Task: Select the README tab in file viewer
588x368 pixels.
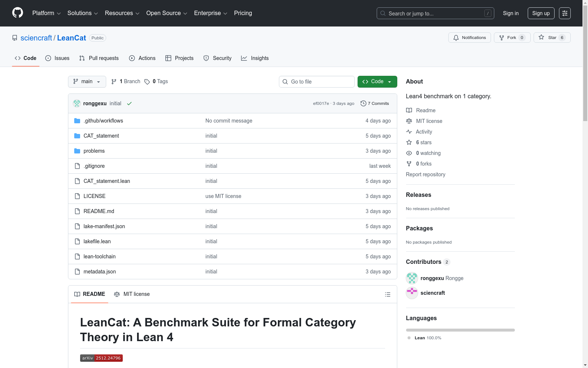Action: coord(90,294)
